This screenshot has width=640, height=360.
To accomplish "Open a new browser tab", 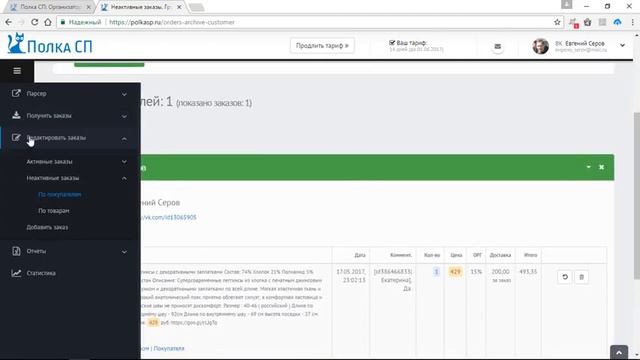I will point(197,7).
